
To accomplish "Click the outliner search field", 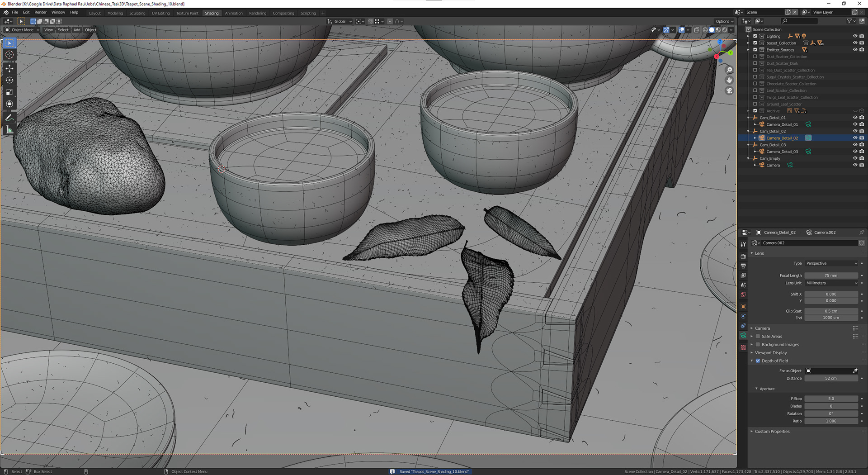I will 799,21.
